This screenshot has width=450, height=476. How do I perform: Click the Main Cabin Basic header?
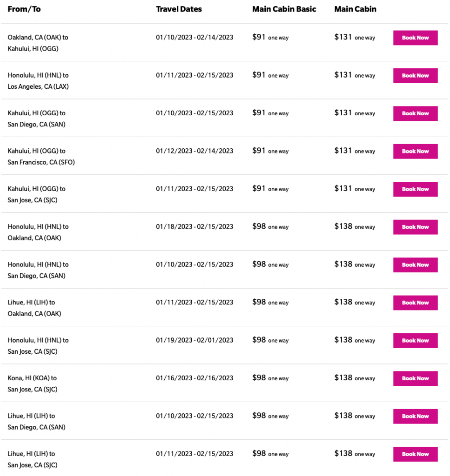tap(284, 9)
